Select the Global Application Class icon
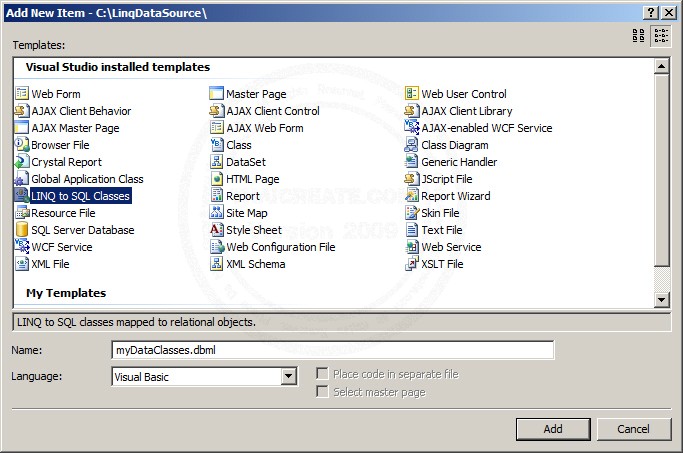683x453 pixels. [22, 179]
